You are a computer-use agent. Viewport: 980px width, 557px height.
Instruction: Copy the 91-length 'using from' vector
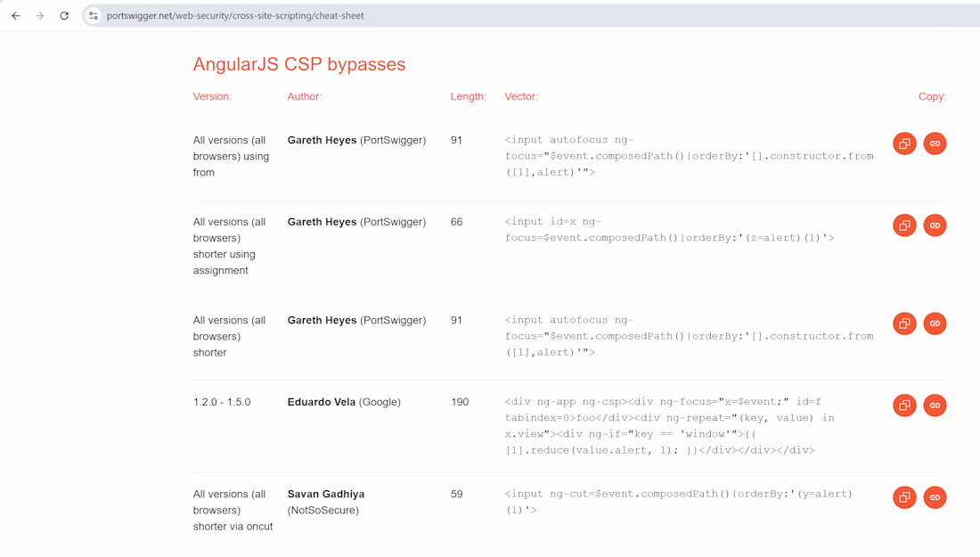[x=904, y=143]
